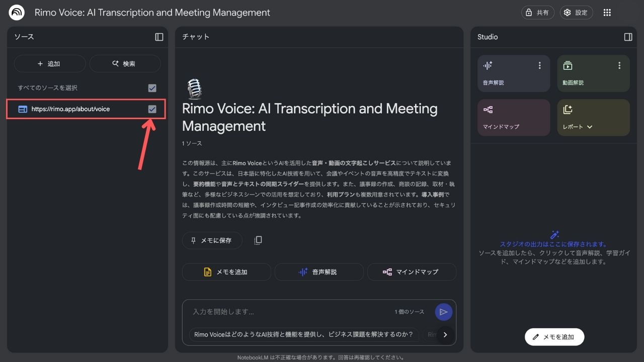Image resolution: width=644 pixels, height=362 pixels.
Task: Open the three-dot menu on the 動画解説 card
Action: click(x=619, y=65)
